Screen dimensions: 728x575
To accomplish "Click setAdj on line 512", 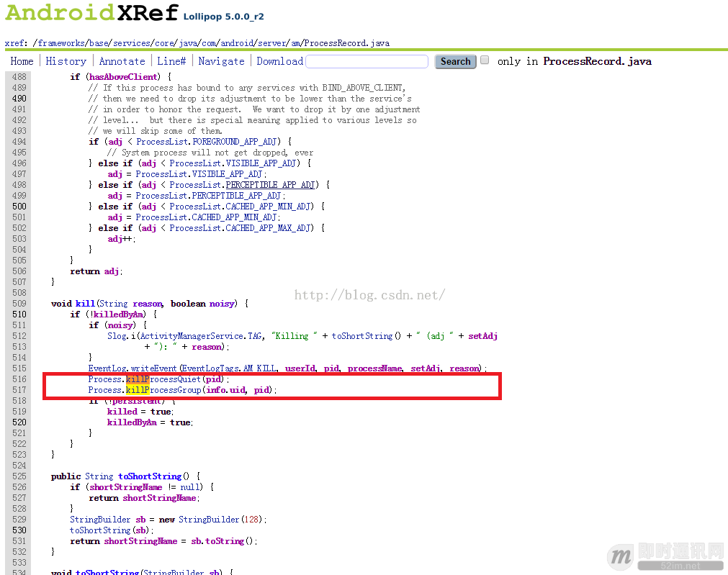I will [x=483, y=336].
